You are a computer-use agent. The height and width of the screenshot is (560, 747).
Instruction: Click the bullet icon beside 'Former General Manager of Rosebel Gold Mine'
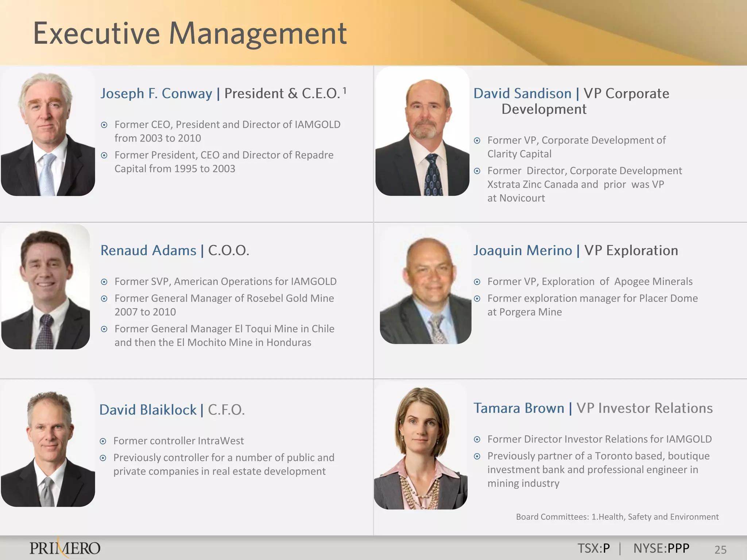pyautogui.click(x=104, y=299)
